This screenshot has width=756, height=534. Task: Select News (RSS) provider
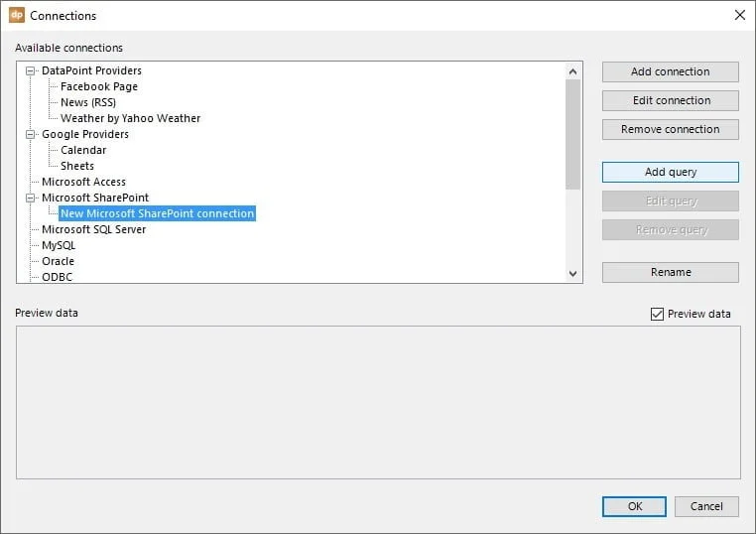88,103
